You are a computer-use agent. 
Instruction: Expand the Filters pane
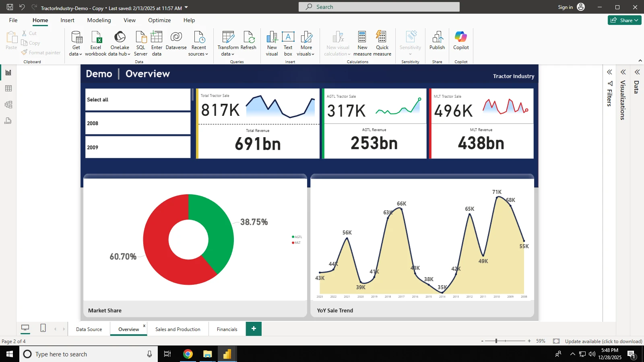tap(609, 72)
